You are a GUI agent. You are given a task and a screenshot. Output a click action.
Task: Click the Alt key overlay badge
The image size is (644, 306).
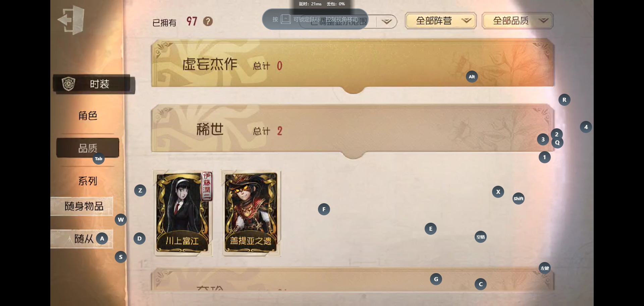(472, 77)
